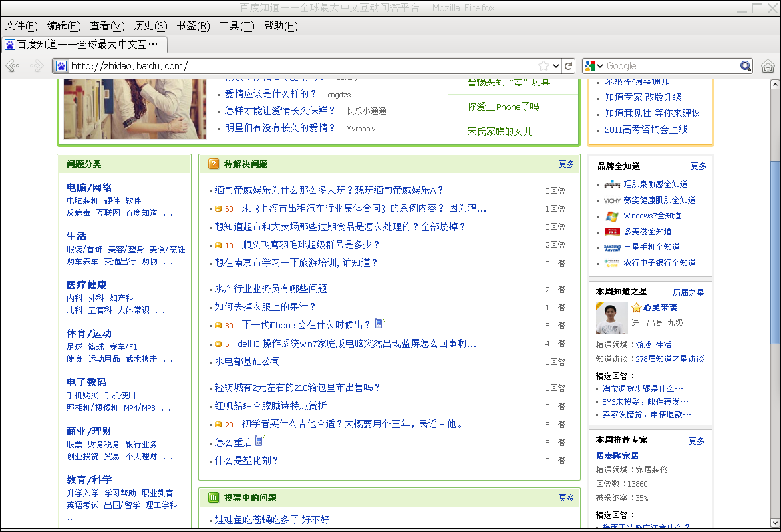Image resolution: width=781 pixels, height=532 pixels.
Task: Click the mobile phone icon after the iPhone question
Action: [379, 324]
